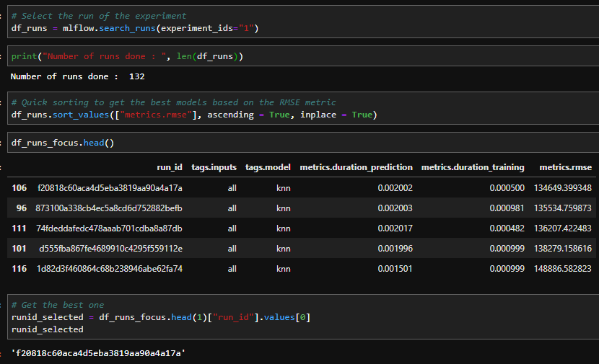Click the metrics.duration_training column header

tap(473, 167)
